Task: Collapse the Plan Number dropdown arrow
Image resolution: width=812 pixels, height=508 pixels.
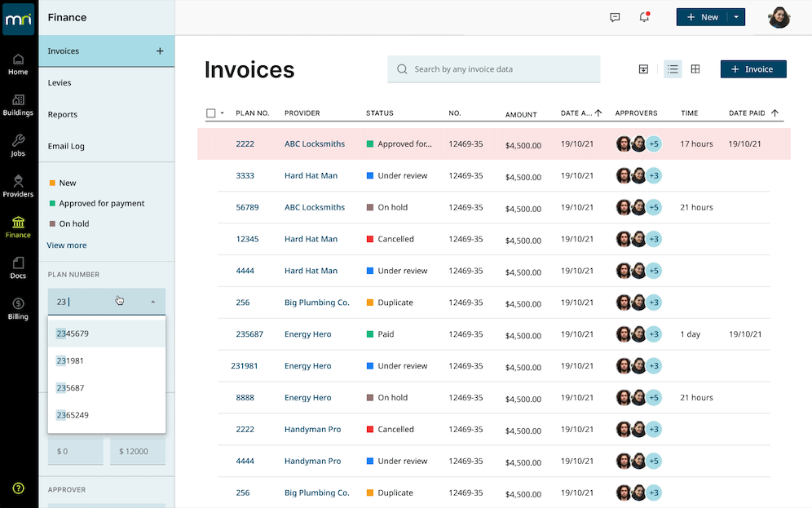Action: coord(153,302)
